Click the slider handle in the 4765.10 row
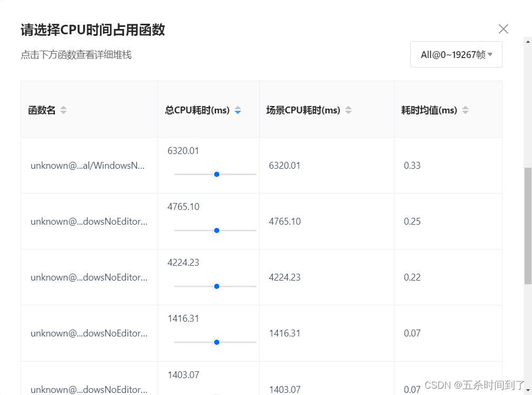Image resolution: width=532 pixels, height=395 pixels. pyautogui.click(x=216, y=230)
